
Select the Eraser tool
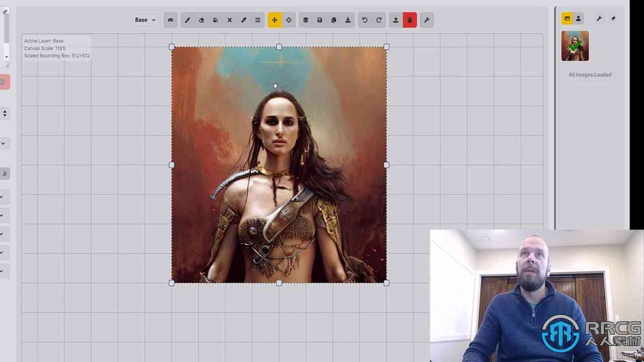coord(201,20)
